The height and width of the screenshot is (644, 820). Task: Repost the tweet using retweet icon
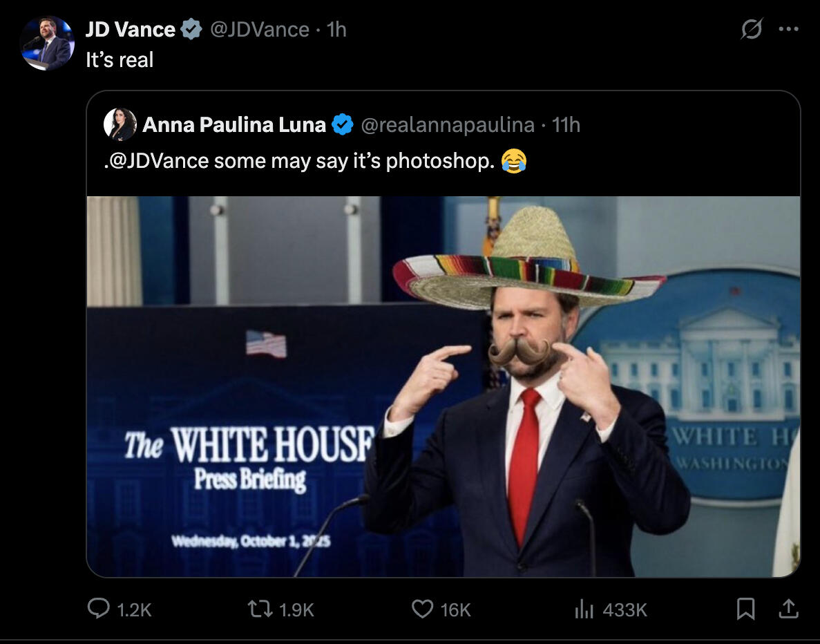click(x=259, y=609)
